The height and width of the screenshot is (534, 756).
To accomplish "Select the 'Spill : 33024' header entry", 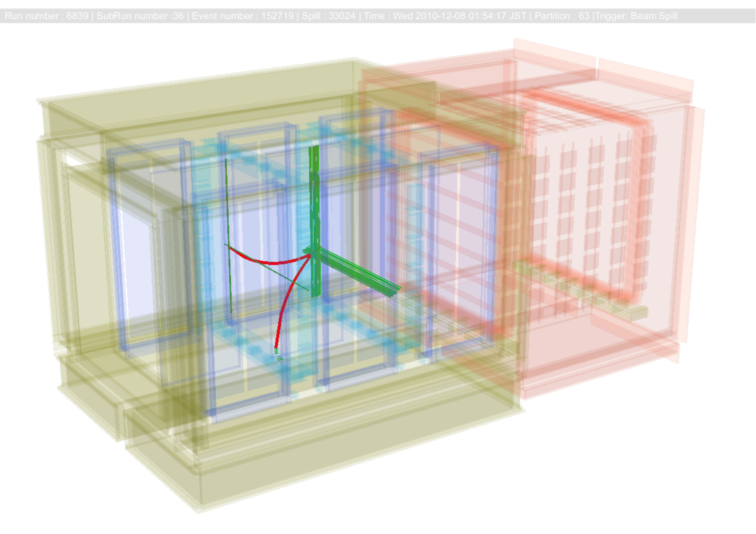I will click(329, 16).
